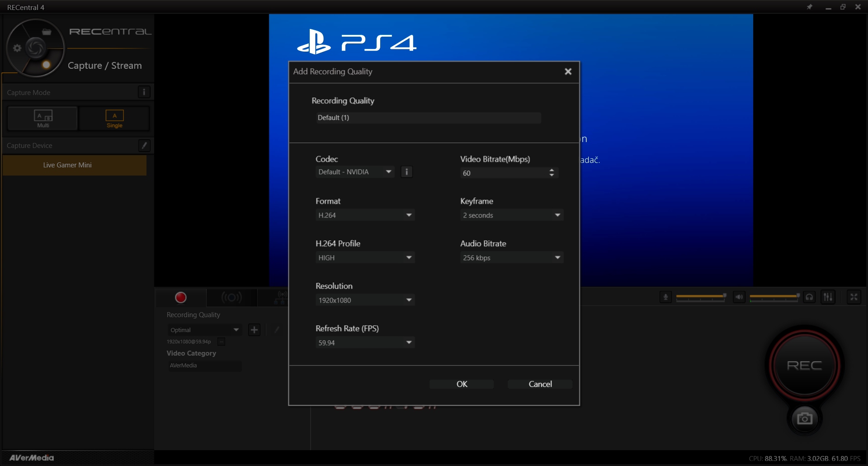Pin the window with the pin icon
The width and height of the screenshot is (868, 466).
[x=810, y=7]
